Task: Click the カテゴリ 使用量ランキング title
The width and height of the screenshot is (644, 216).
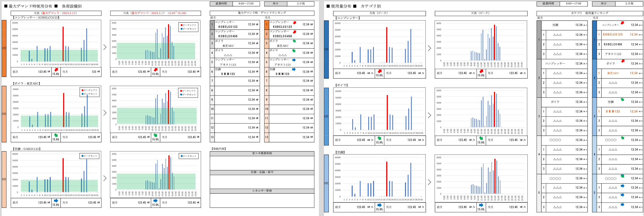Action: (x=590, y=13)
